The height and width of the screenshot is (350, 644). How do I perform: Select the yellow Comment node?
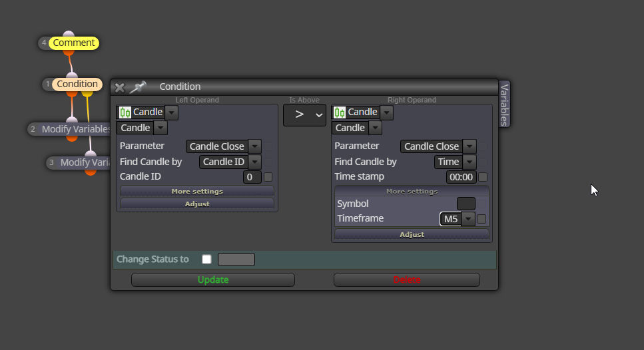pos(74,43)
